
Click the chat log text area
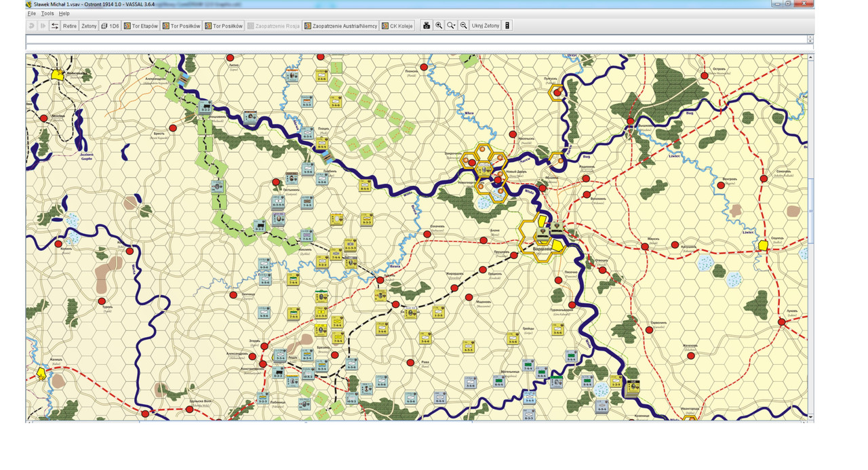coord(416,39)
